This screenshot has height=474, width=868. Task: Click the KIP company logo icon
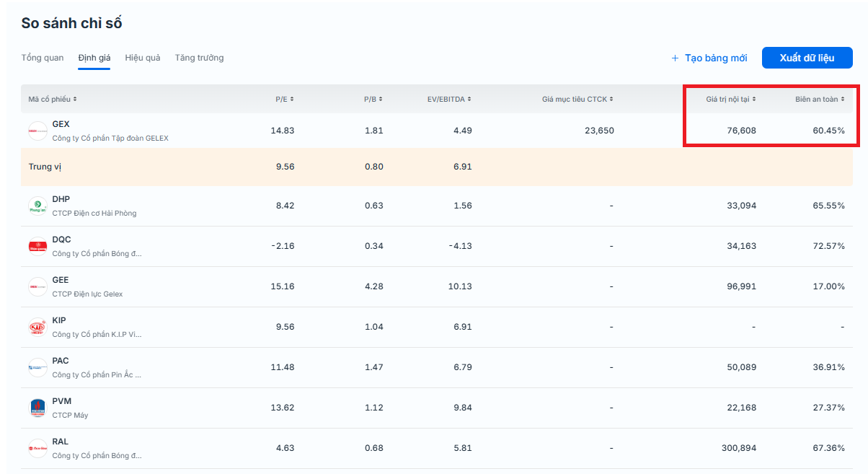point(37,327)
